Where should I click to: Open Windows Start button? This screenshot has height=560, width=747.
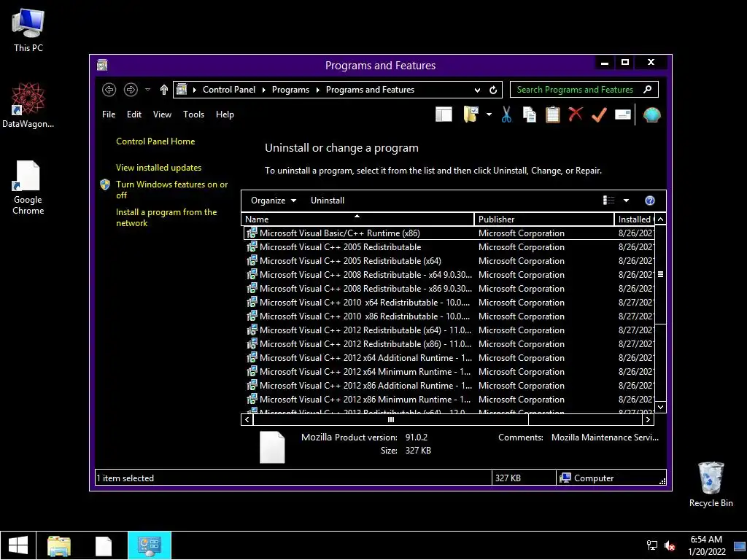point(18,545)
